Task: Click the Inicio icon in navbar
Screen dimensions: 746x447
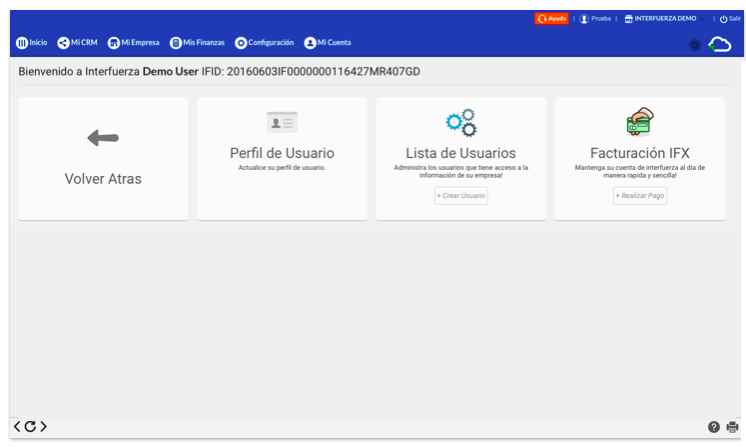Action: (x=22, y=43)
